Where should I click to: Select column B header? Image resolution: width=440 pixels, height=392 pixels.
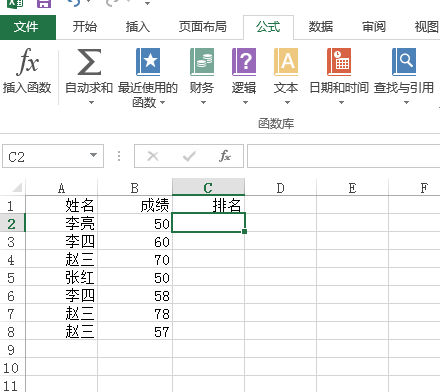pyautogui.click(x=135, y=188)
